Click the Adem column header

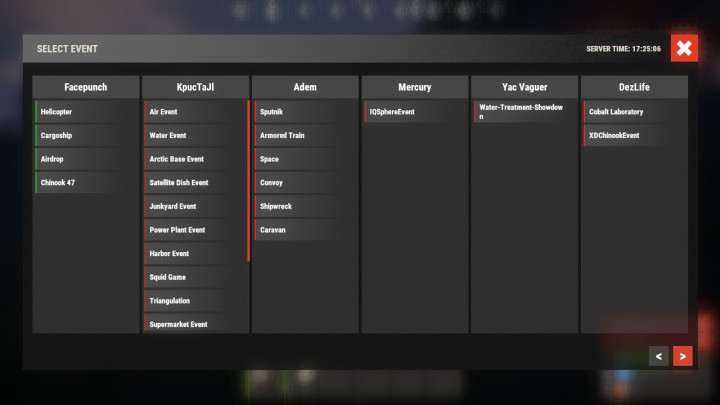point(305,87)
